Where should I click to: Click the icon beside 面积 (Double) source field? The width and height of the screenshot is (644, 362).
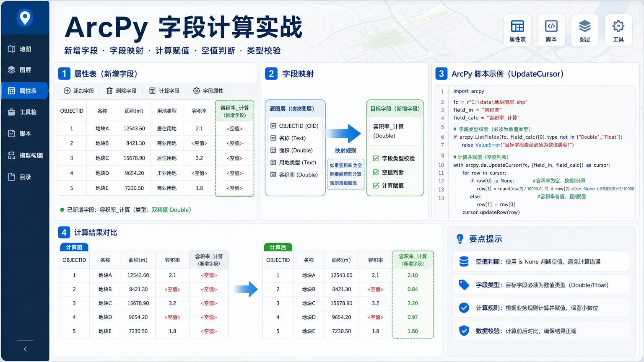(x=273, y=150)
